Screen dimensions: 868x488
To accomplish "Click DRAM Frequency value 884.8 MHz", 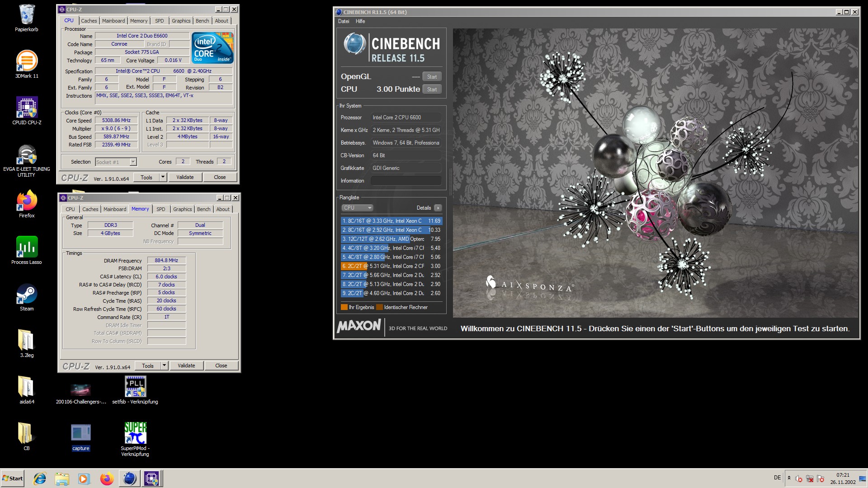I will [166, 261].
